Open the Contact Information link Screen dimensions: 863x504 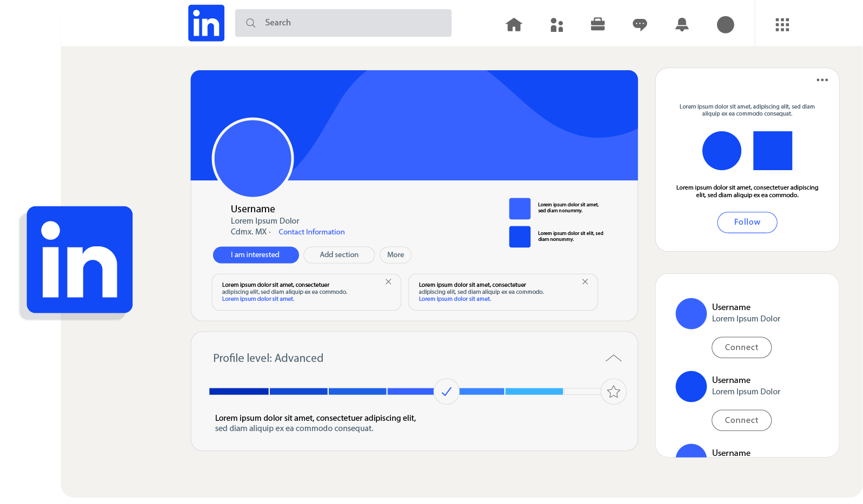click(x=311, y=232)
